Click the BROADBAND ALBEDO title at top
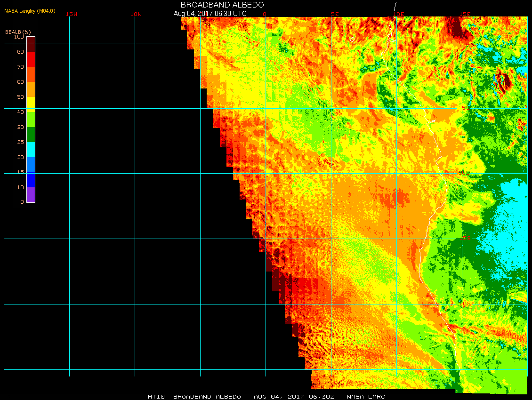Viewport: 532px width, 400px height. (222, 5)
